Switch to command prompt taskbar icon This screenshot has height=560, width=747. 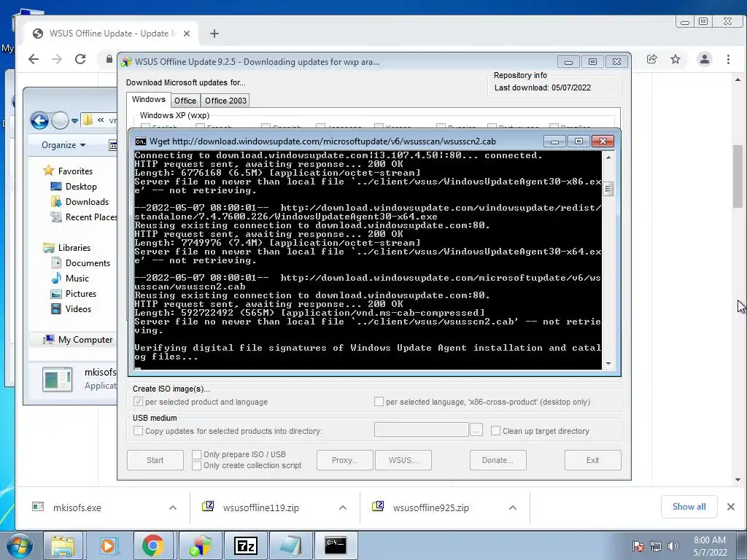pyautogui.click(x=336, y=545)
